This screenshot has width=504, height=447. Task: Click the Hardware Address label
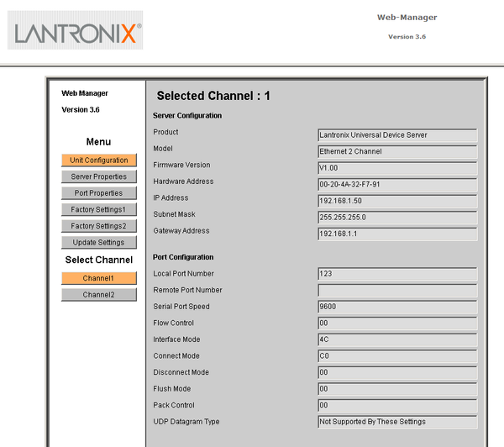pyautogui.click(x=183, y=181)
